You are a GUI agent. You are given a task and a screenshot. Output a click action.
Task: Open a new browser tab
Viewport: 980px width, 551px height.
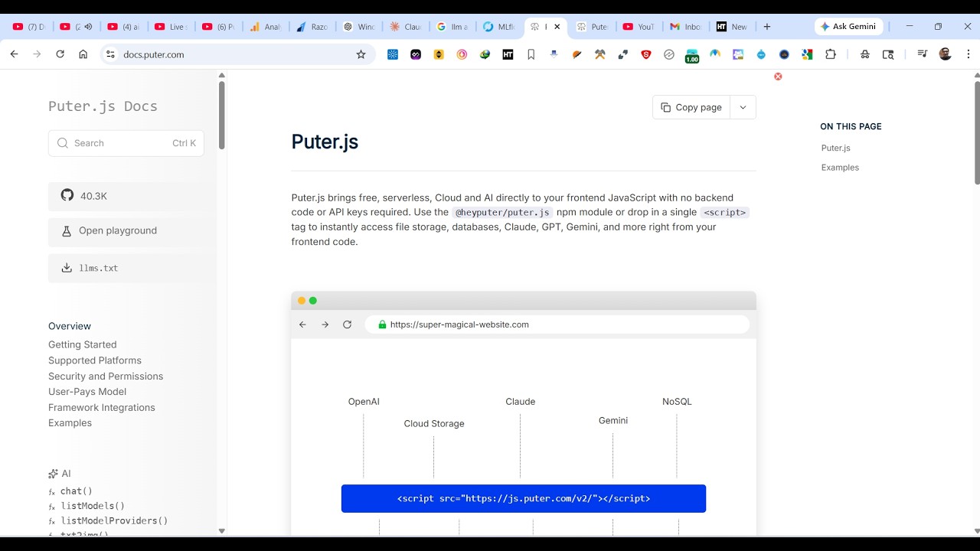pos(766,26)
